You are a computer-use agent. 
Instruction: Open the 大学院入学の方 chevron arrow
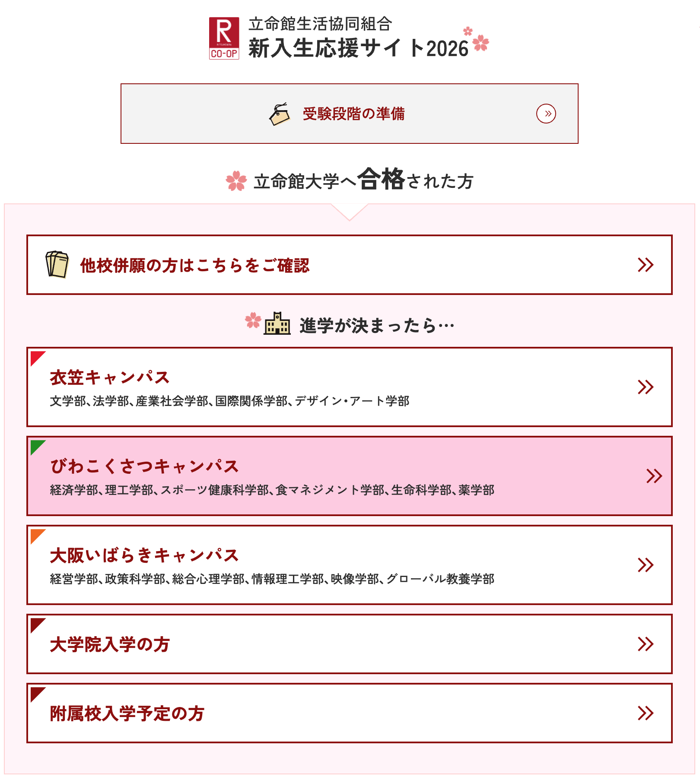(x=645, y=644)
